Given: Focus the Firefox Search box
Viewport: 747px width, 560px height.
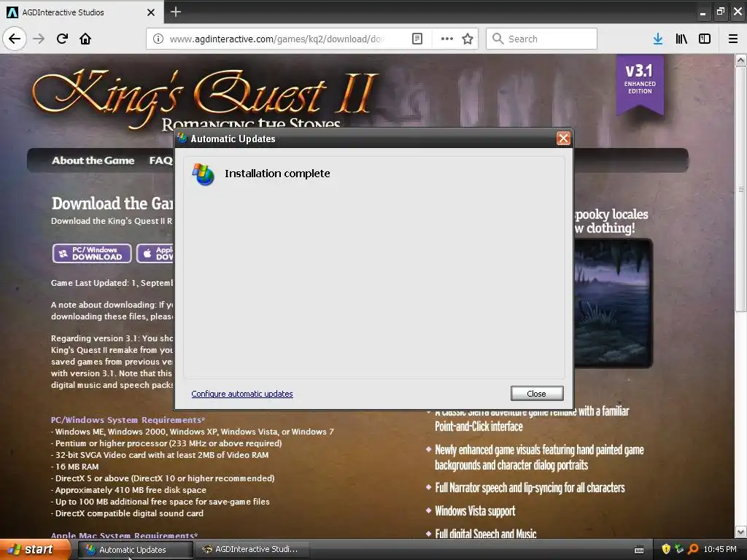Looking at the screenshot, I should [541, 39].
